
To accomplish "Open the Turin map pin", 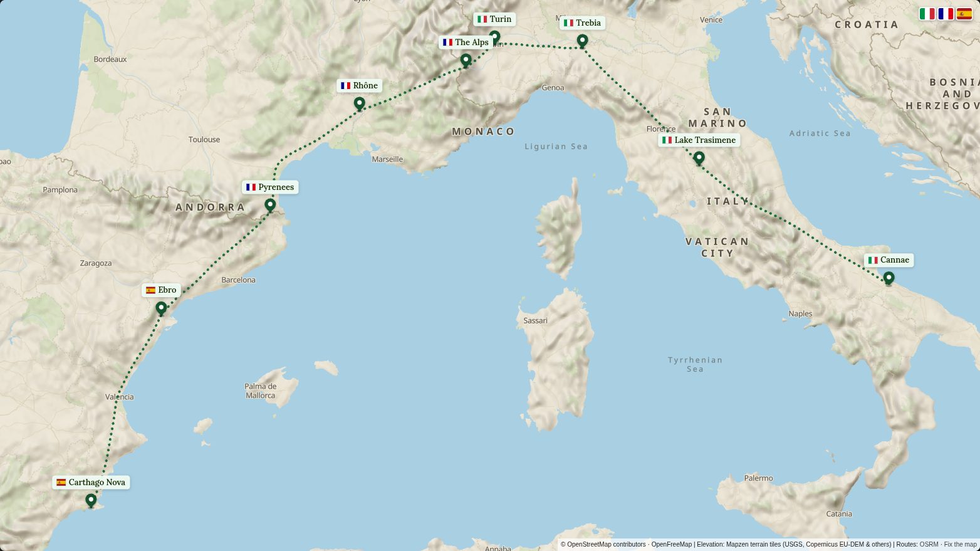I will click(x=494, y=37).
